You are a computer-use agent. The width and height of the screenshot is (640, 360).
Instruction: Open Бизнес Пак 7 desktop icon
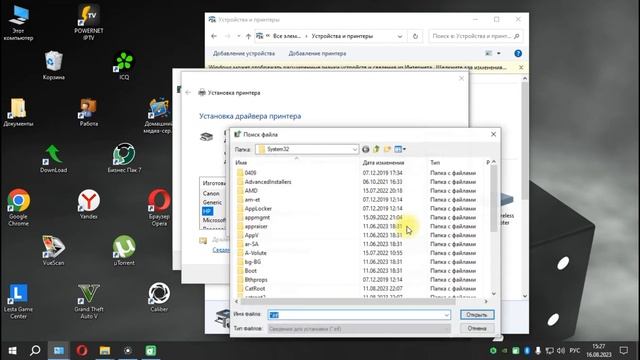[124, 158]
